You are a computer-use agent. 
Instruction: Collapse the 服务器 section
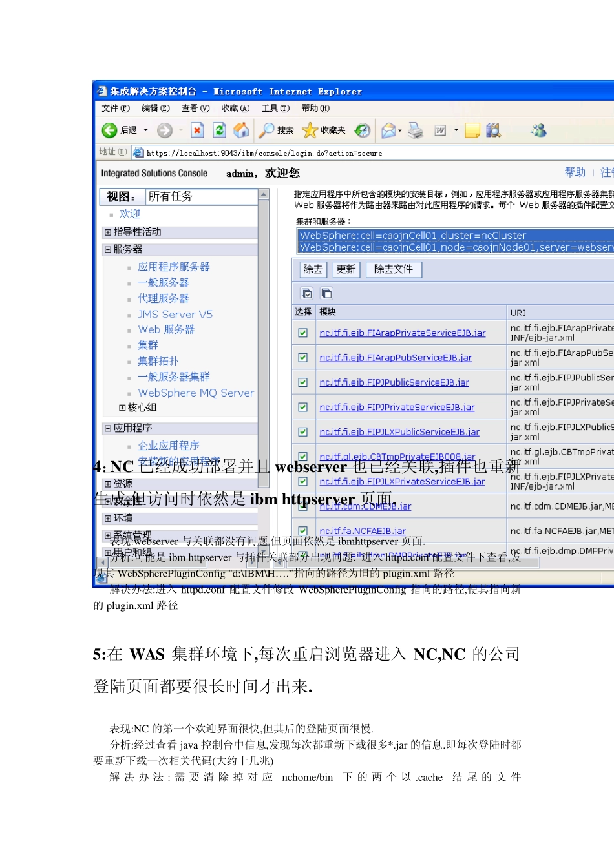[x=108, y=249]
